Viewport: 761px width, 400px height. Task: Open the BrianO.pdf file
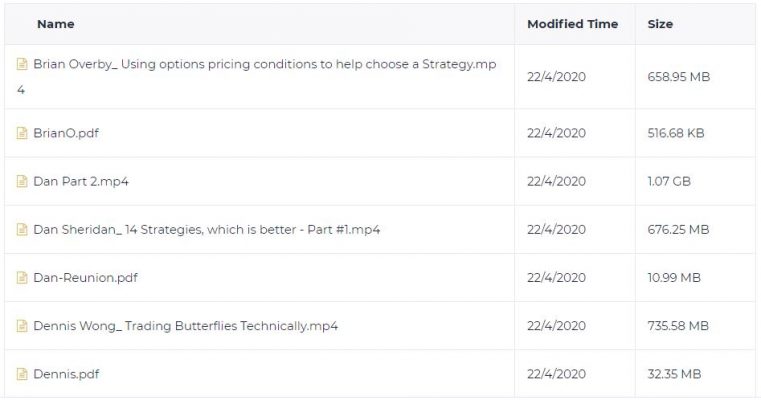(66, 133)
